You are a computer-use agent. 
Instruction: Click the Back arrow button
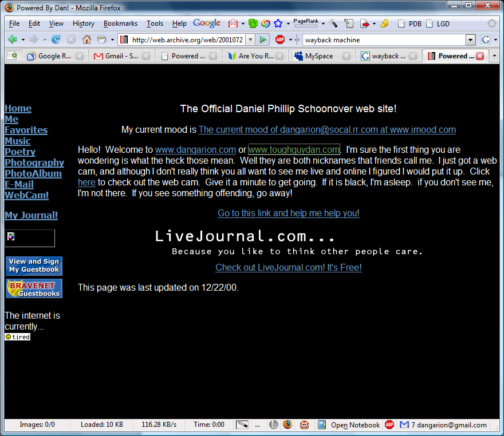(13, 39)
